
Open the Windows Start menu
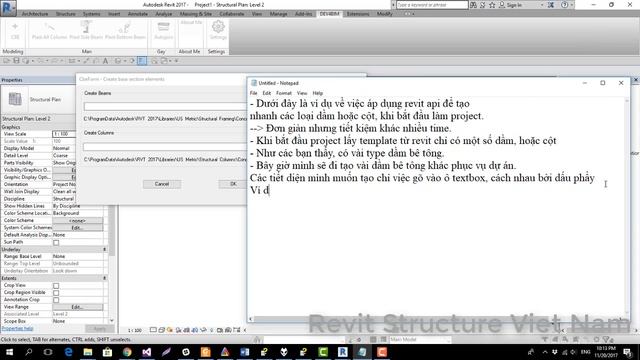[x=9, y=352]
